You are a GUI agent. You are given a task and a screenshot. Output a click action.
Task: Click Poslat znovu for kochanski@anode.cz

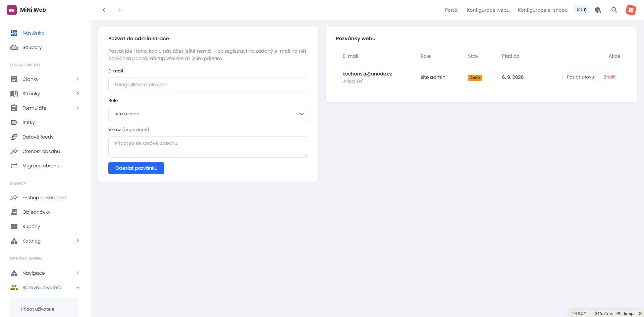tap(580, 77)
